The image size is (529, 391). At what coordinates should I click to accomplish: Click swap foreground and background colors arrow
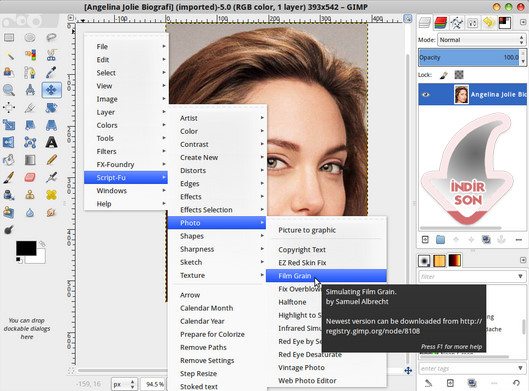42,243
